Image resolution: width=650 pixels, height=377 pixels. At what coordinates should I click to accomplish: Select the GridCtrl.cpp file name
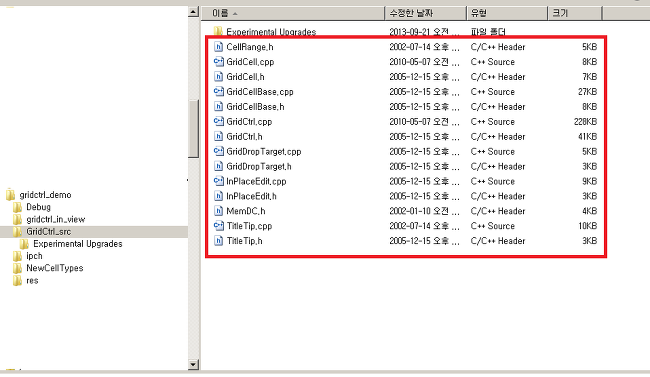pos(249,122)
